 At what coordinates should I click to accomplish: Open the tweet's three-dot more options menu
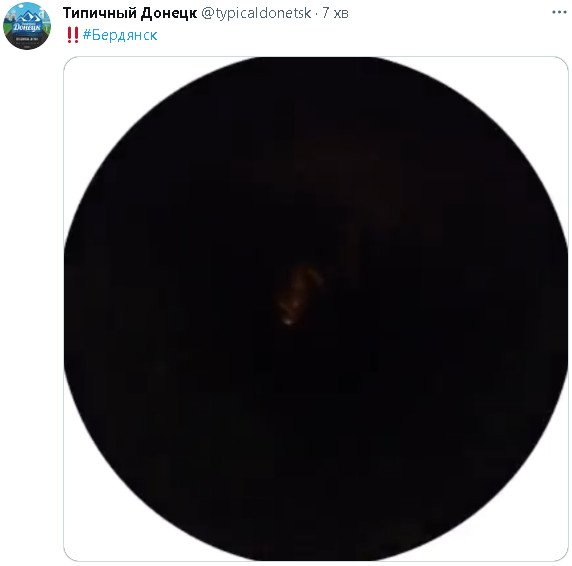coord(559,13)
